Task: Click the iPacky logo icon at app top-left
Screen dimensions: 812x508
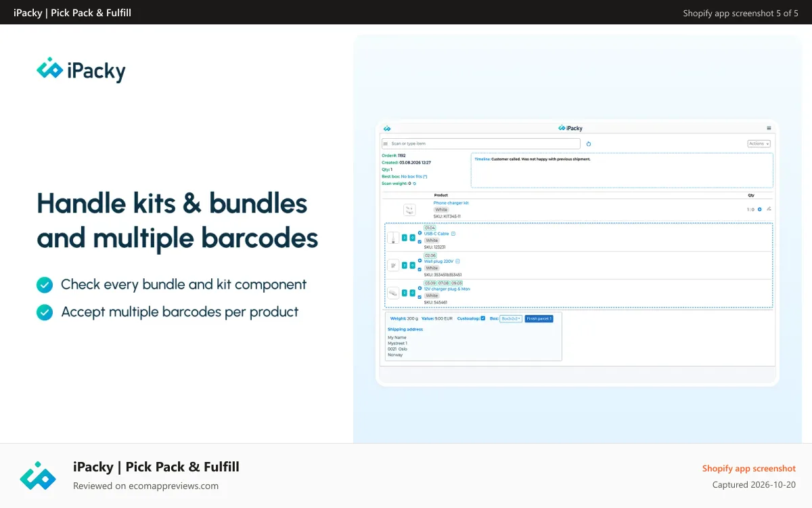Action: [387, 129]
